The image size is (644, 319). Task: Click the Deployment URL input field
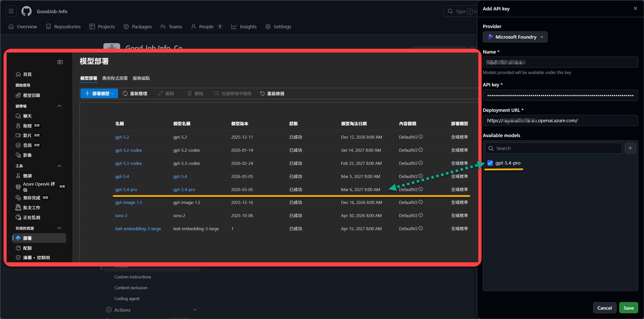(560, 120)
